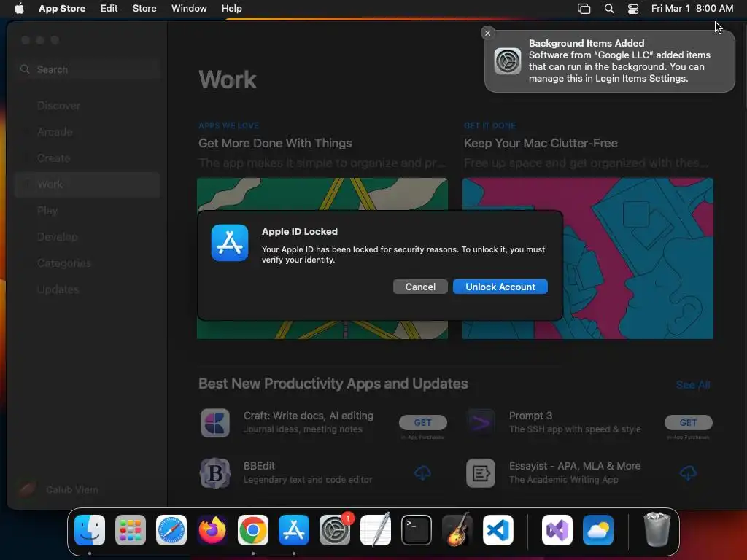Open Terminal from the Dock
The height and width of the screenshot is (560, 747).
(417, 530)
